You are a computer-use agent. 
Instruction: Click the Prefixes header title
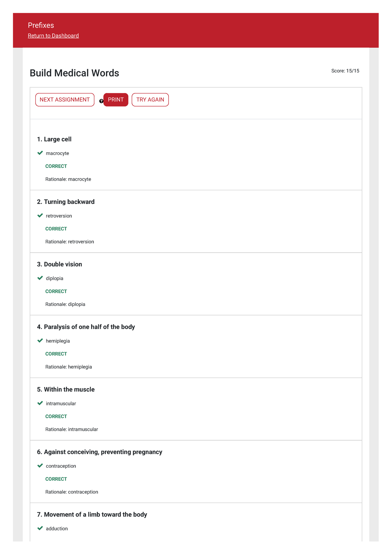pos(41,25)
